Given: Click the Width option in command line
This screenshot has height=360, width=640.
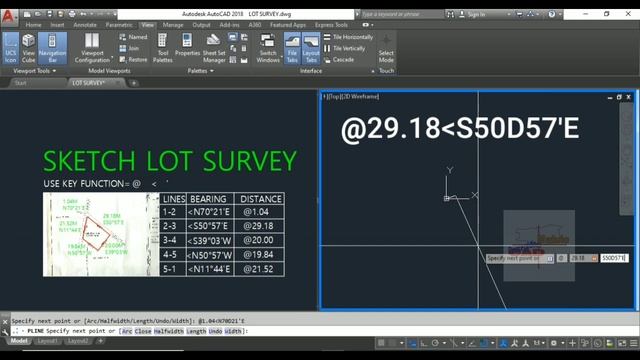Looking at the screenshot, I should pyautogui.click(x=233, y=331).
